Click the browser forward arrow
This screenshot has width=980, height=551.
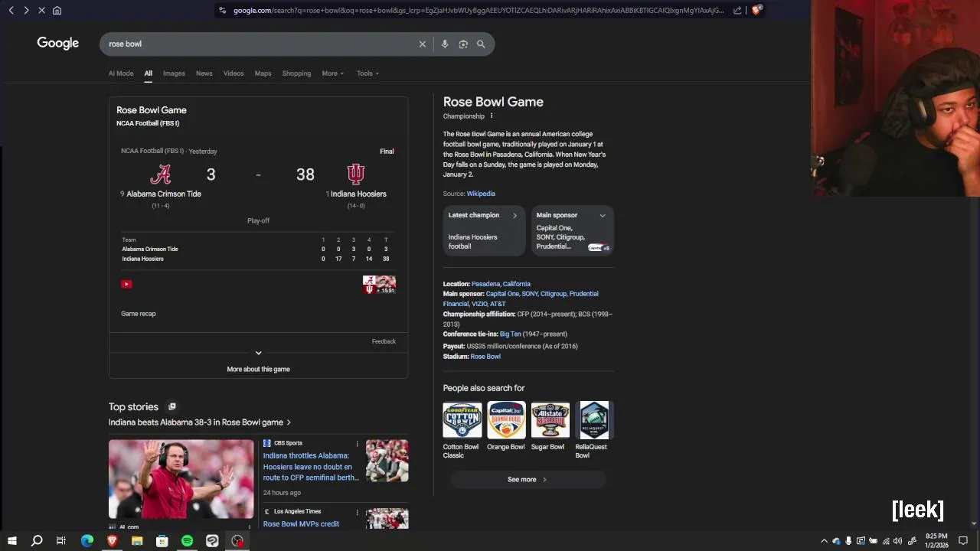[26, 10]
